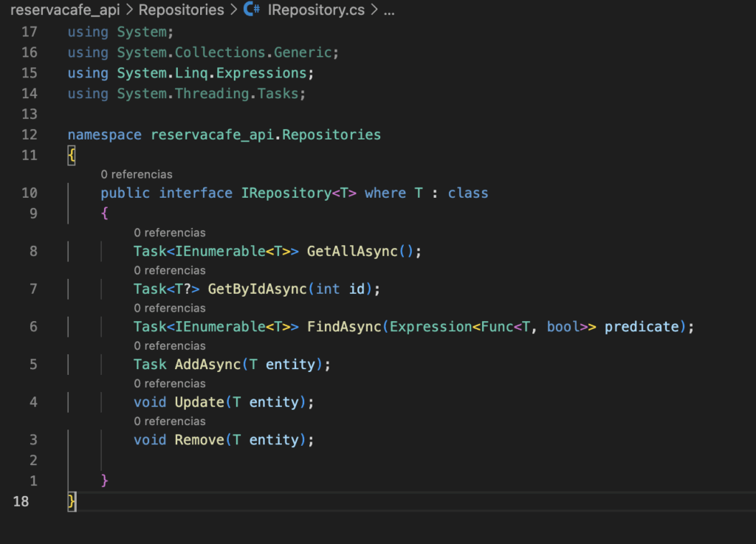Click the references CodeLens above GetByIdAsync

(x=170, y=271)
